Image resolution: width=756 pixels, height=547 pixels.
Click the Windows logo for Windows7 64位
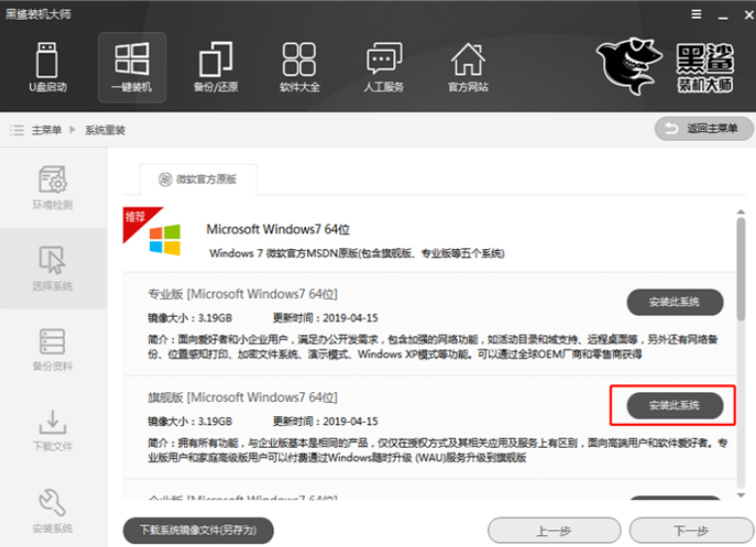(x=165, y=239)
